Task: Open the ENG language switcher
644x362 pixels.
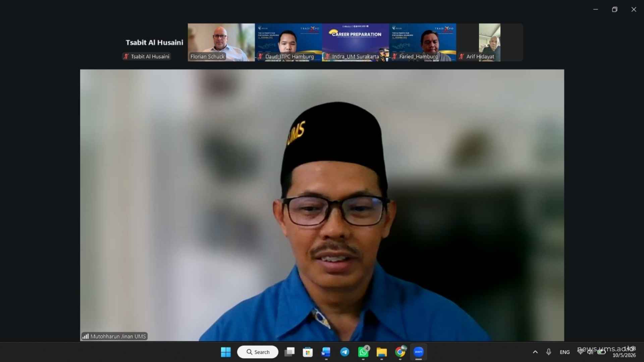Action: point(565,352)
